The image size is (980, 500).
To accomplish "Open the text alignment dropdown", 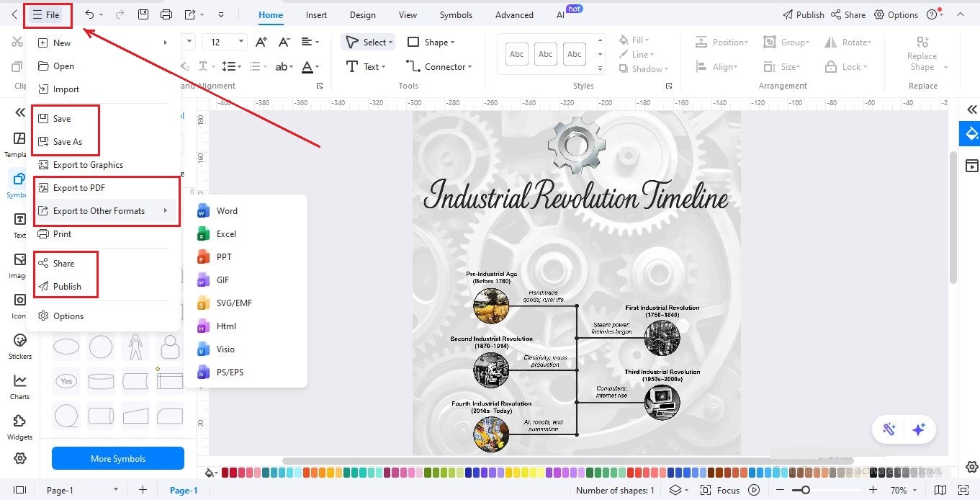I will coord(311,43).
